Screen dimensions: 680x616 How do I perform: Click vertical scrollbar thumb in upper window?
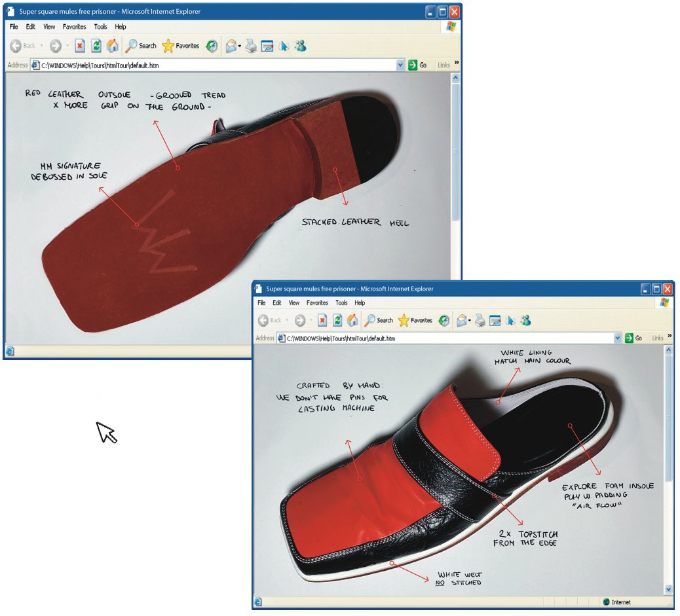point(455,152)
